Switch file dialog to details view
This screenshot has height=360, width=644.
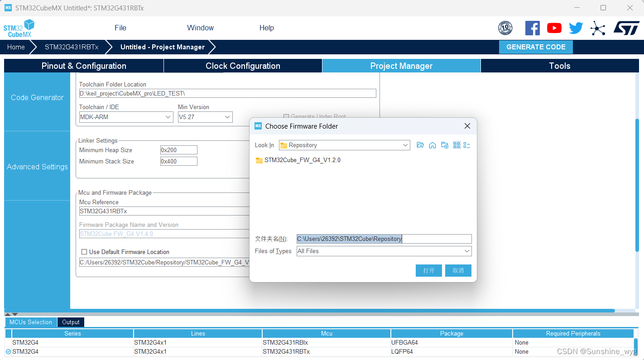(467, 145)
